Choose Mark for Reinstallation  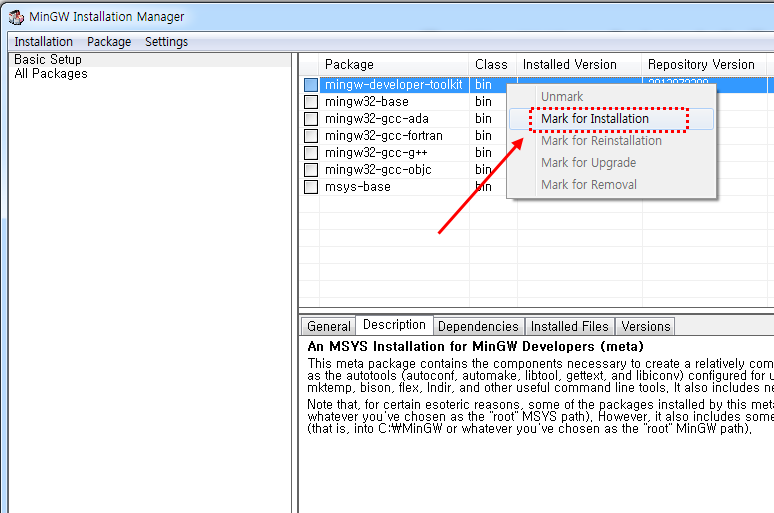[x=611, y=141]
